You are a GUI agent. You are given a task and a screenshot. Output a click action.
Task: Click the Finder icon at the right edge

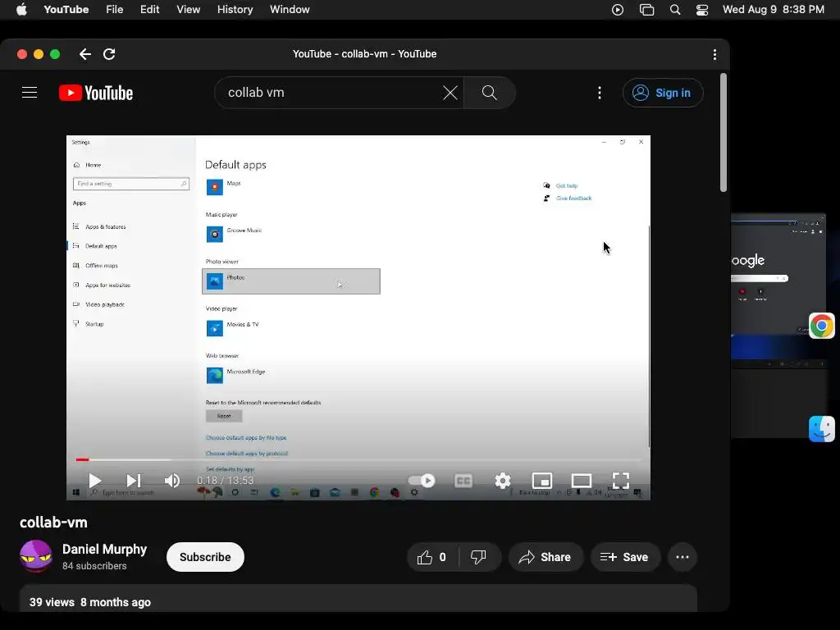coord(822,428)
